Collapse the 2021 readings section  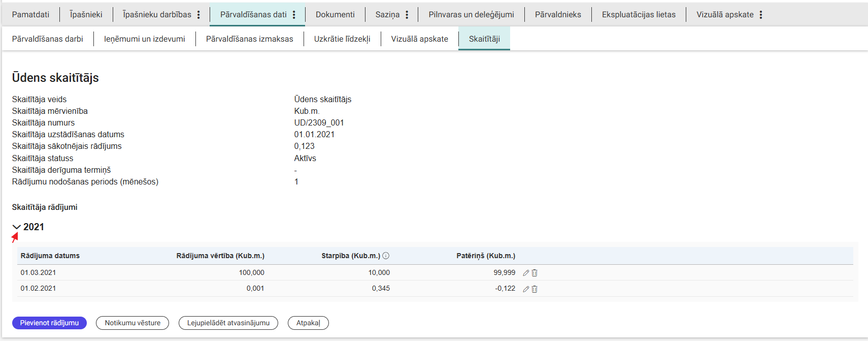click(17, 227)
